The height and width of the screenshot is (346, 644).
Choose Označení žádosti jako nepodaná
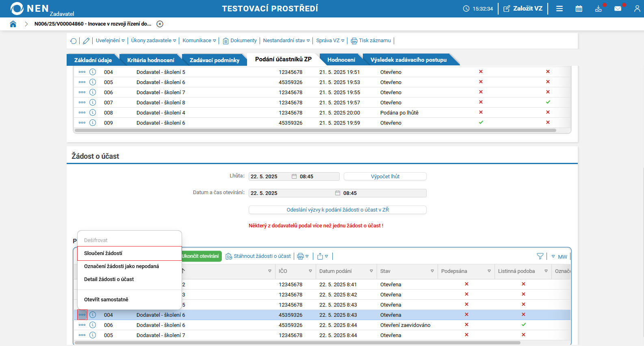tap(129, 266)
